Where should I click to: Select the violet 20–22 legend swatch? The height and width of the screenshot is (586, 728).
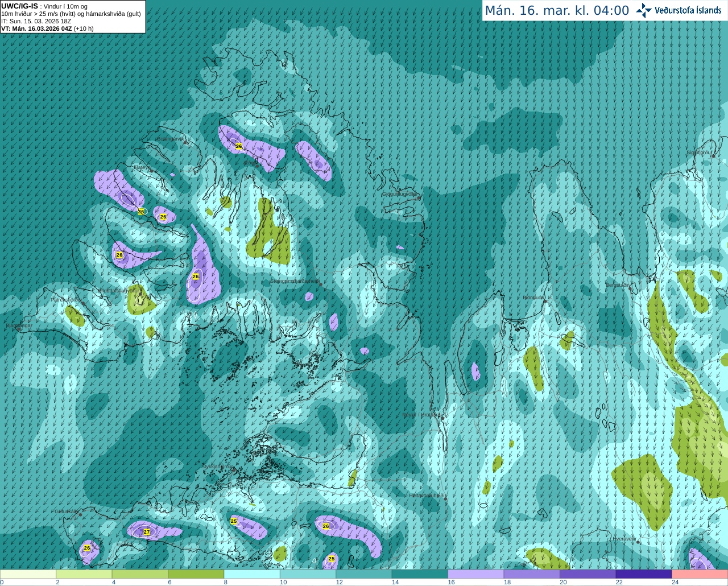coord(588,574)
